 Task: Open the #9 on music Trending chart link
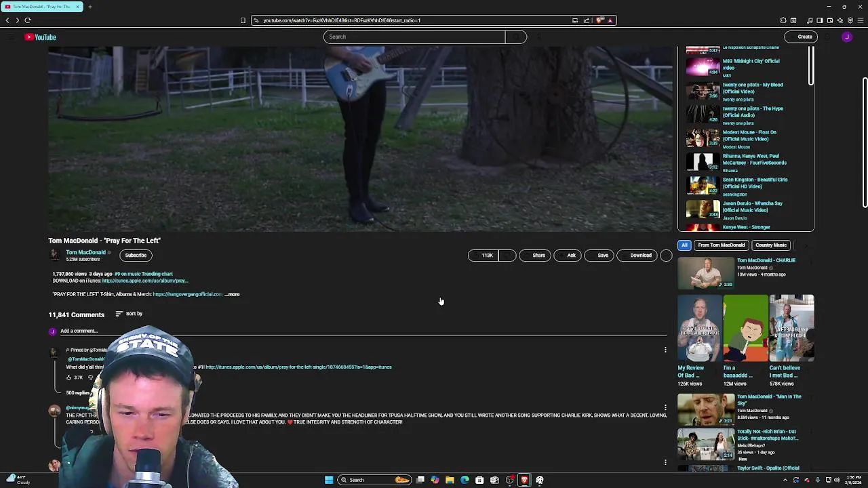coord(144,274)
